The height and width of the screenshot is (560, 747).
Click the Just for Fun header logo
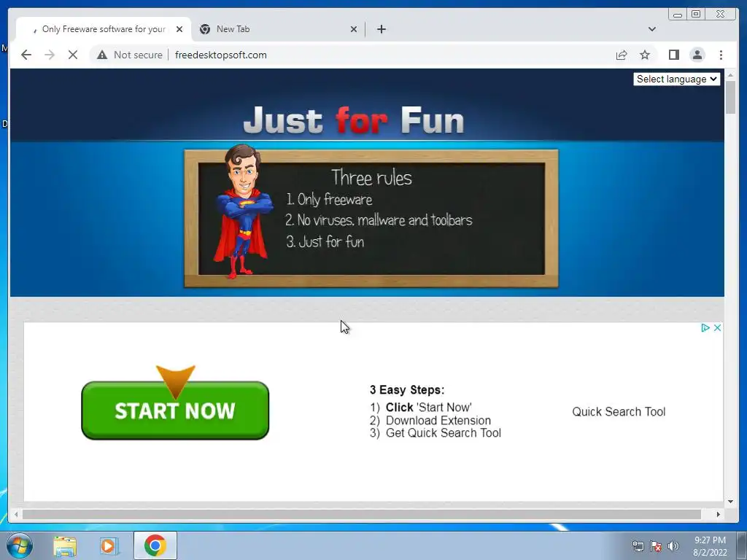coord(354,120)
